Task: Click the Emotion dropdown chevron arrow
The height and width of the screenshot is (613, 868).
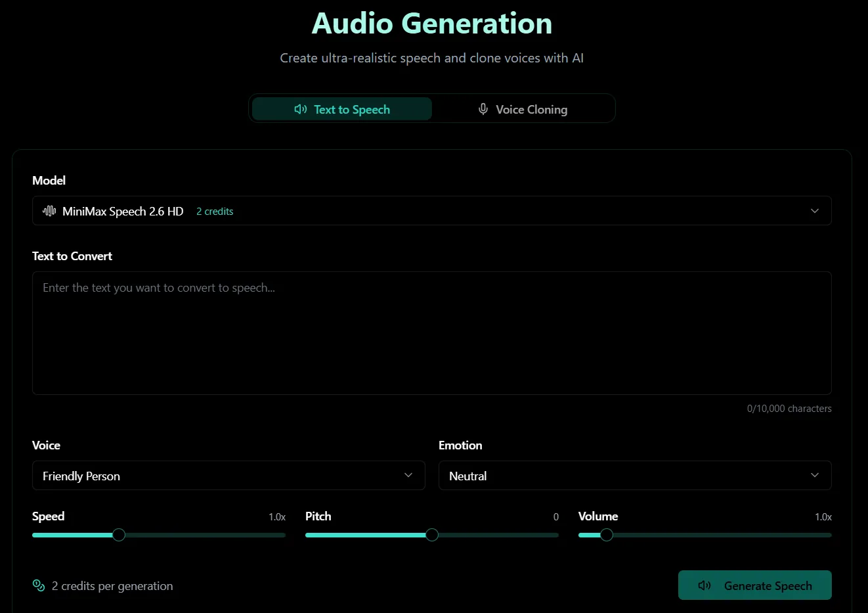Action: [x=815, y=475]
